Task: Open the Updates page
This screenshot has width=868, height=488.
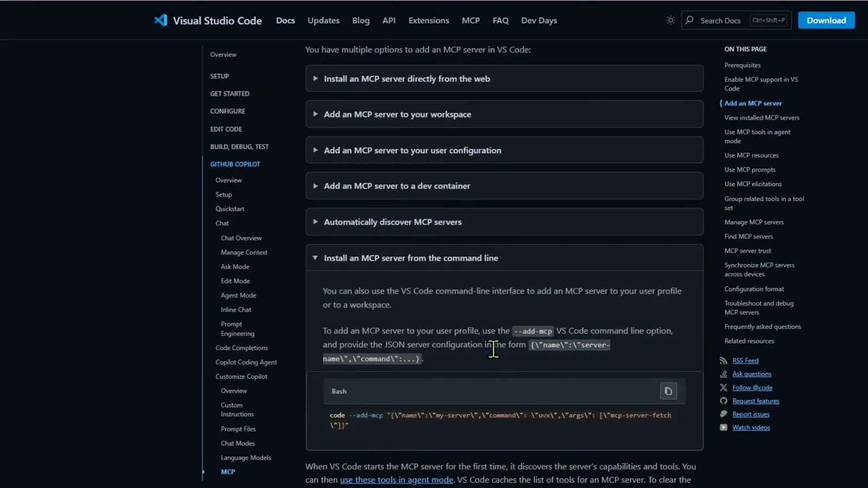Action: [323, 21]
